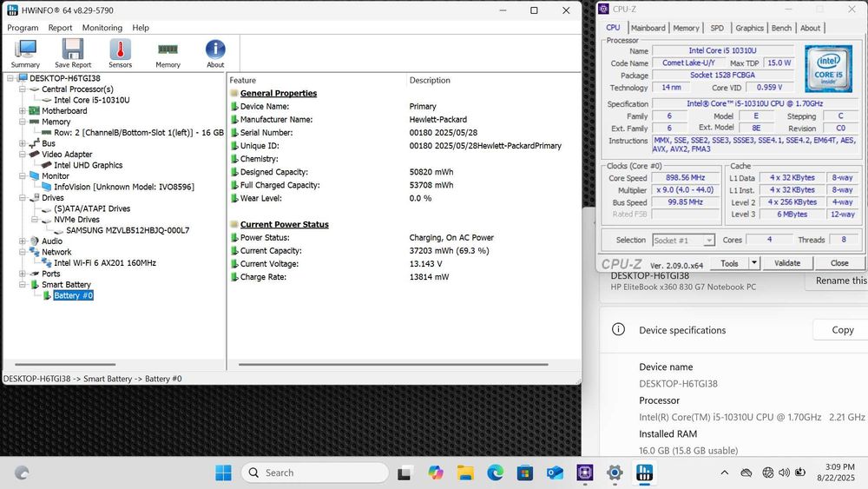Click the Validate button in CPU-Z
This screenshot has height=489, width=868.
pyautogui.click(x=787, y=263)
